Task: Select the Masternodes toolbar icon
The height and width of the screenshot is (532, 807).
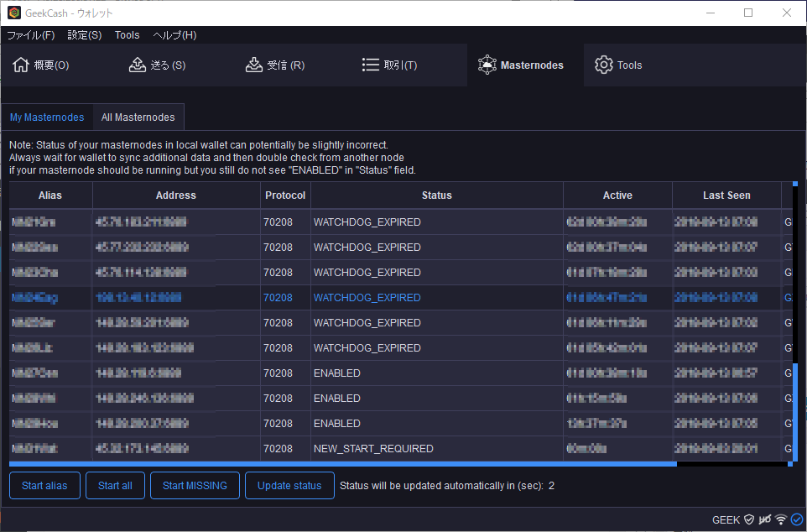Action: click(x=487, y=65)
